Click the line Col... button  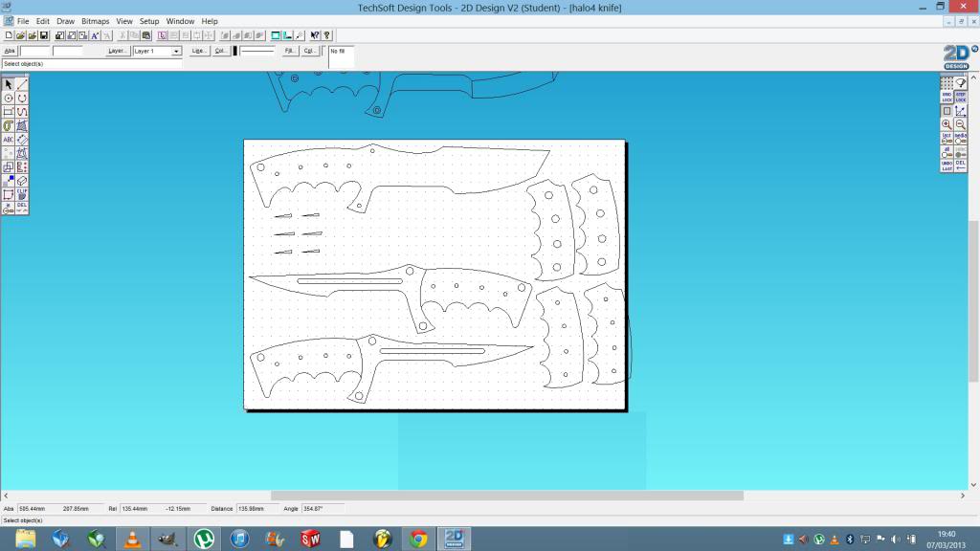(x=220, y=51)
